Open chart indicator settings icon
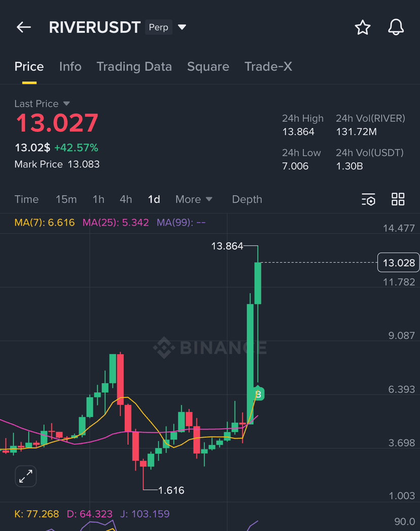This screenshot has height=531, width=420. [368, 199]
